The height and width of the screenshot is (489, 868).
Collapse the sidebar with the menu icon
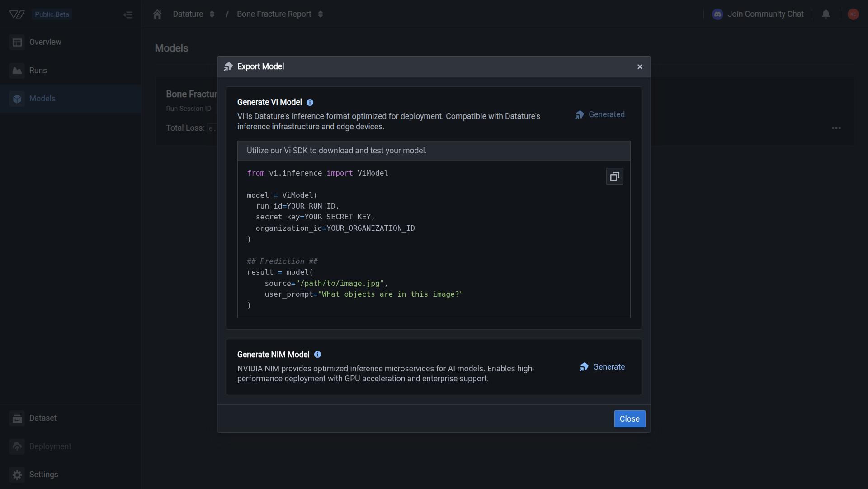pyautogui.click(x=128, y=14)
